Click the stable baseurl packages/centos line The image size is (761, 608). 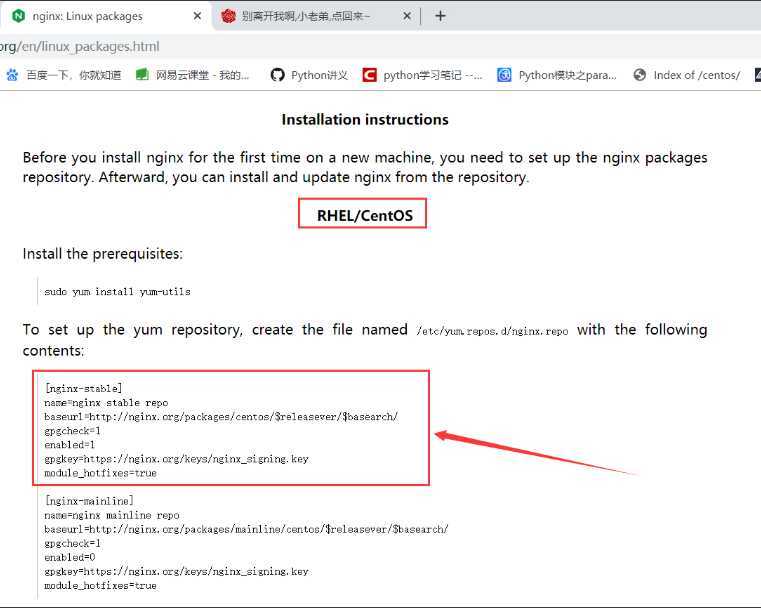(221, 417)
